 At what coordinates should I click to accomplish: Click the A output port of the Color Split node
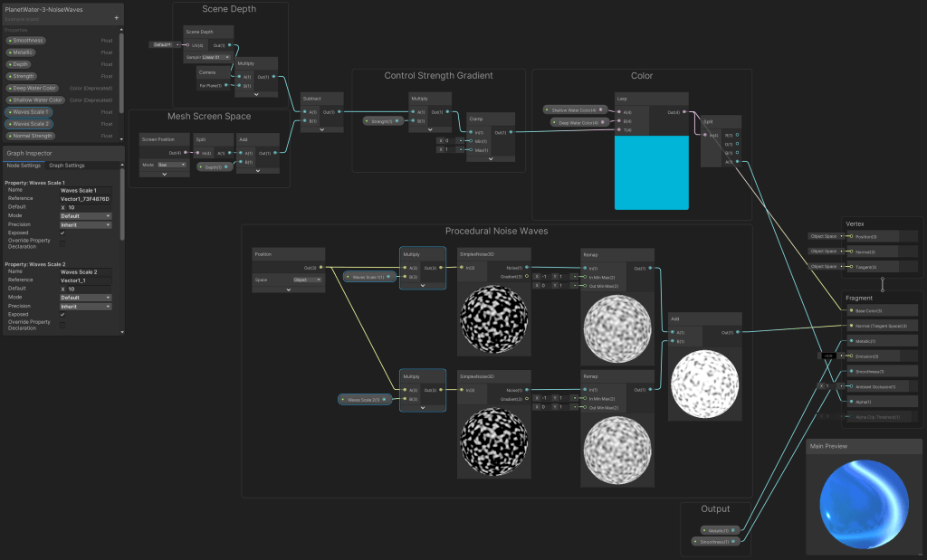point(737,162)
